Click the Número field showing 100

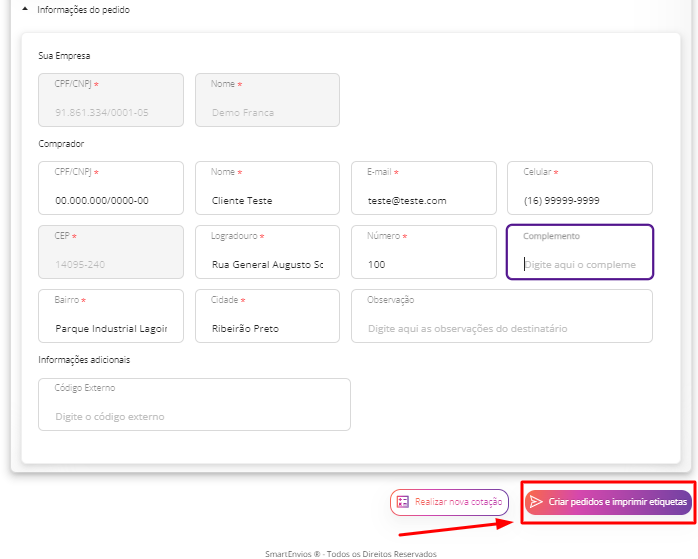click(424, 252)
